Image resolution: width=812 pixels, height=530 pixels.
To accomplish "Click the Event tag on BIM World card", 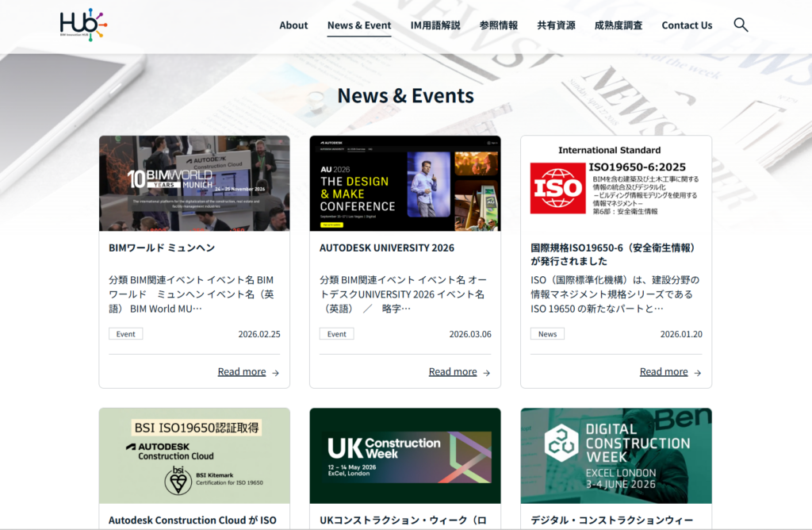I will pyautogui.click(x=126, y=334).
